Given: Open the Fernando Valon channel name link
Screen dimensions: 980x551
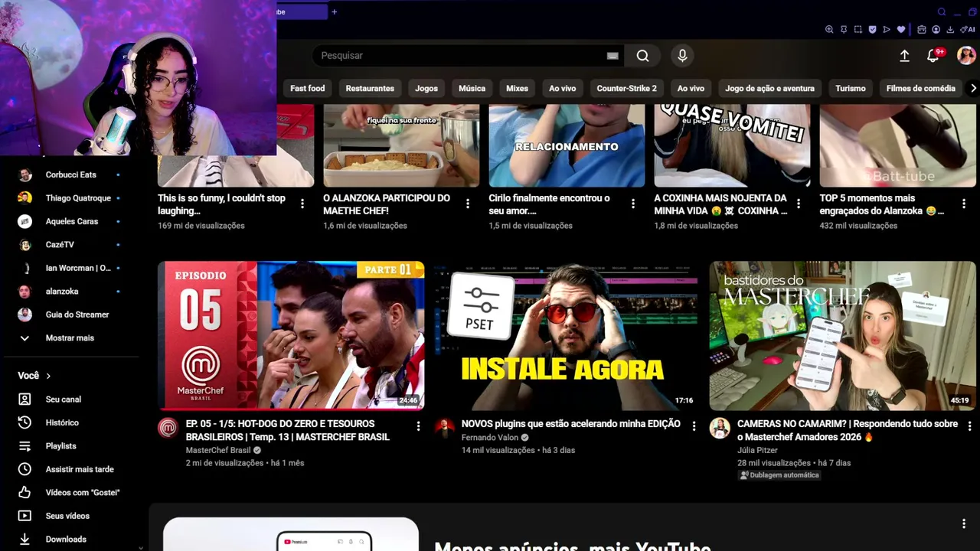Looking at the screenshot, I should coord(490,438).
